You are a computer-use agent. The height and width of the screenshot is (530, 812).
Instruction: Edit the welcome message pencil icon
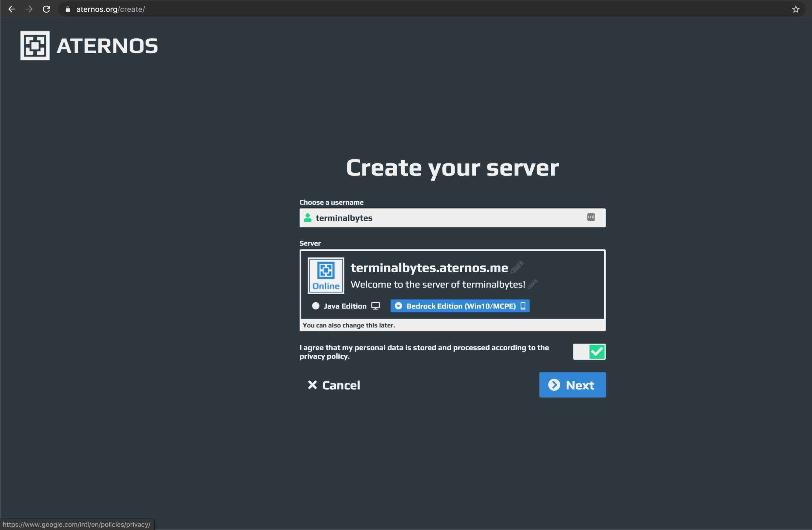coord(533,284)
